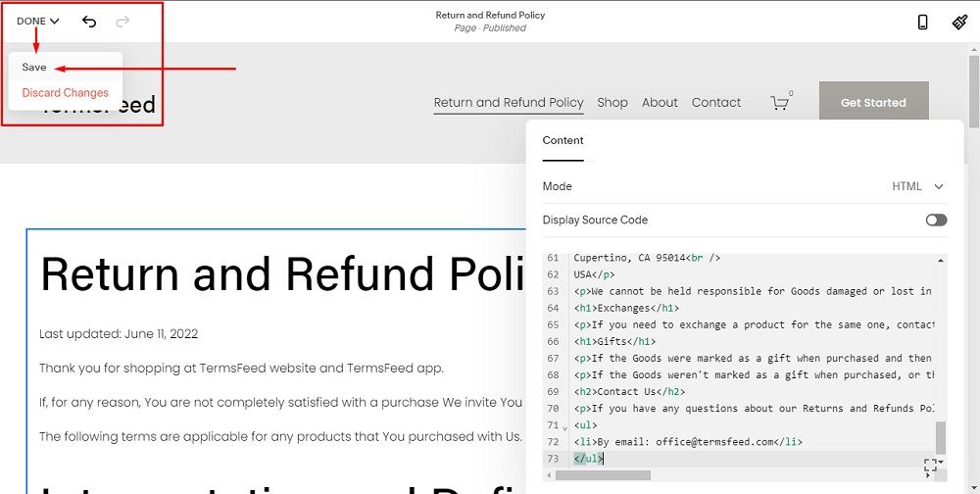Choose Save from the menu
Screen dimensions: 980x494
point(34,67)
